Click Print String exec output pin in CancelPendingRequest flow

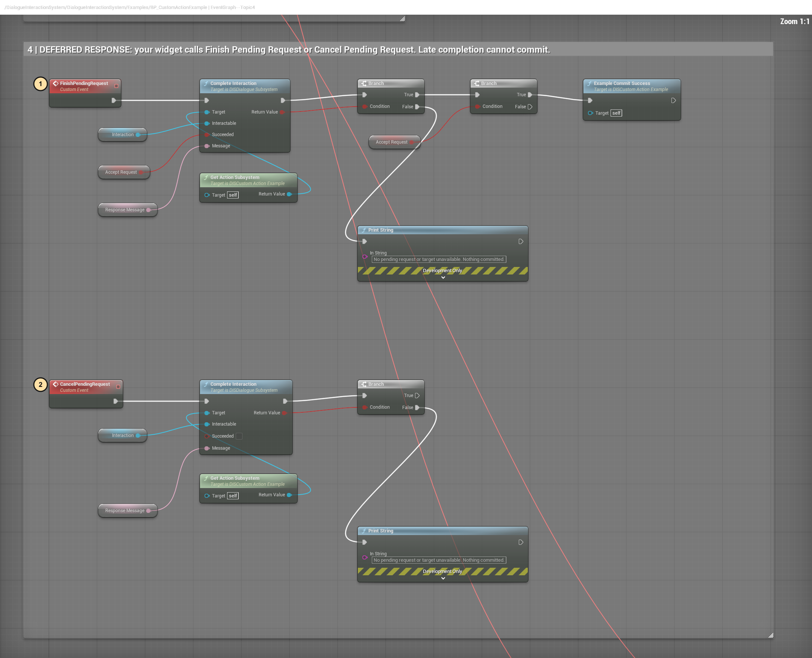click(521, 542)
